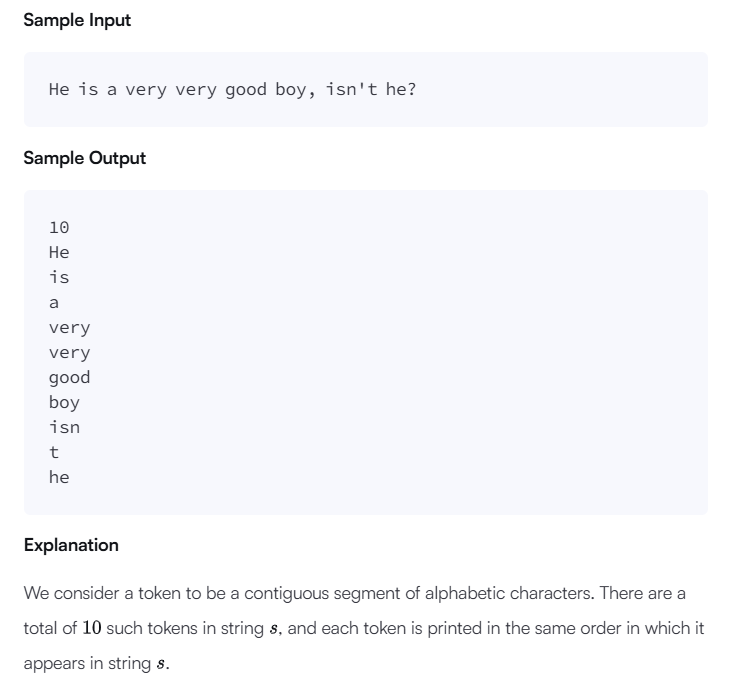Click the first "very" line in the sample output
This screenshot has height=694, width=731.
point(69,327)
